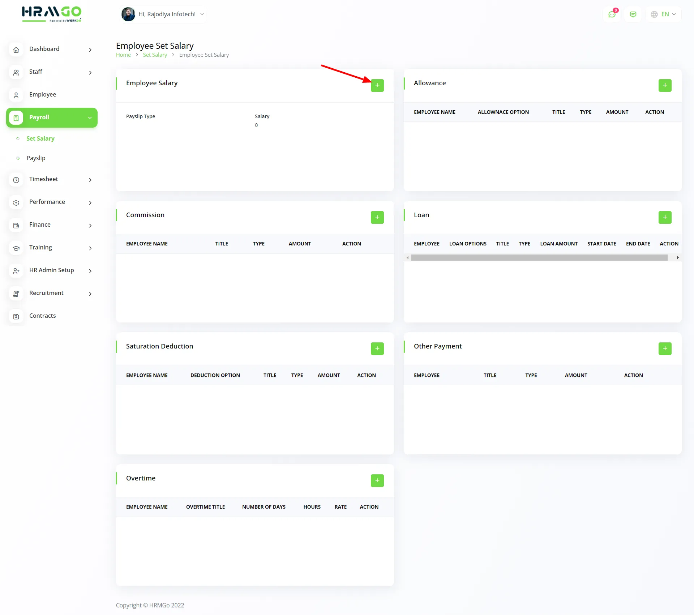Click the add Employee Salary plus button
The image size is (694, 616).
377,85
